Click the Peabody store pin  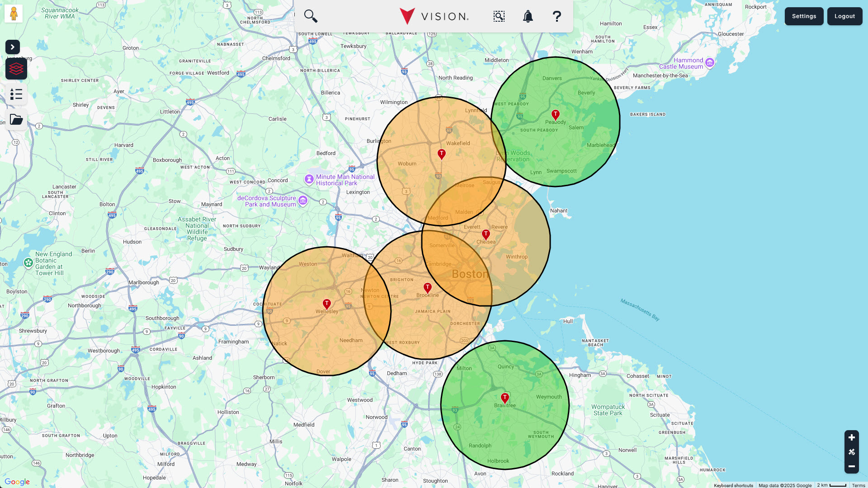[x=556, y=115]
